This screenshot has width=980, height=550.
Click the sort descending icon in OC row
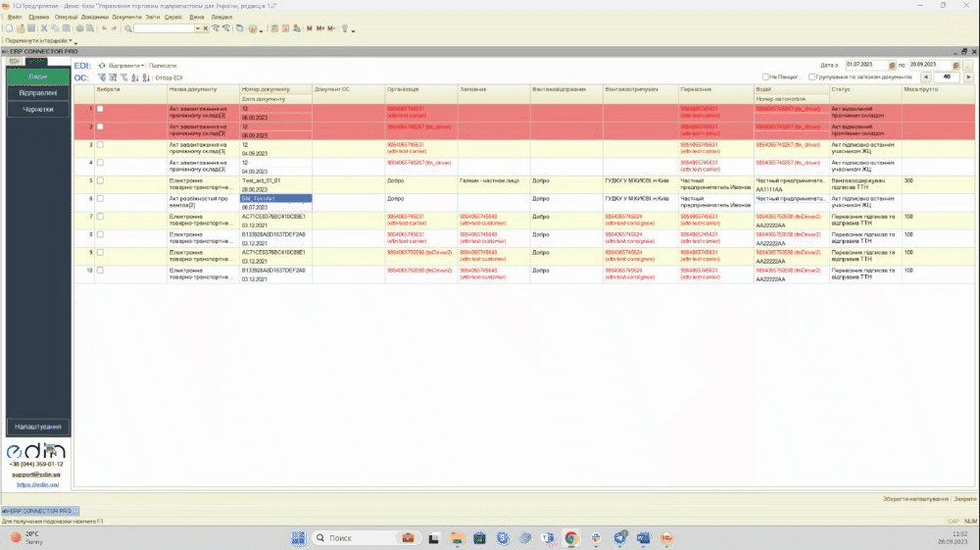pos(146,77)
